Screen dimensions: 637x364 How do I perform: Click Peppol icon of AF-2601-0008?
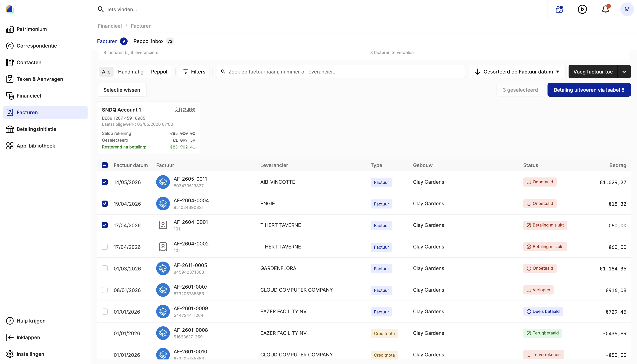(x=163, y=333)
